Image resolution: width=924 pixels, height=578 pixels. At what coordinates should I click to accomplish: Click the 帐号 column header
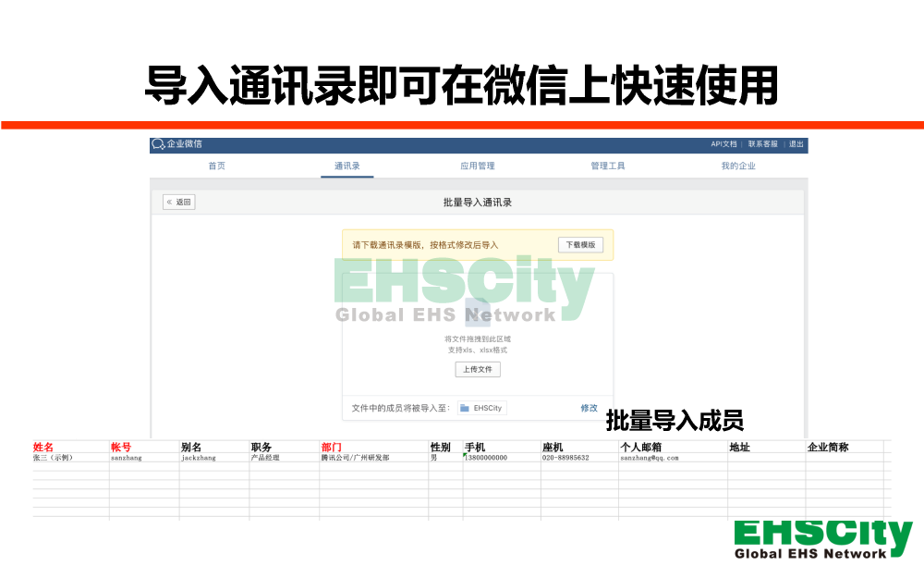click(121, 447)
